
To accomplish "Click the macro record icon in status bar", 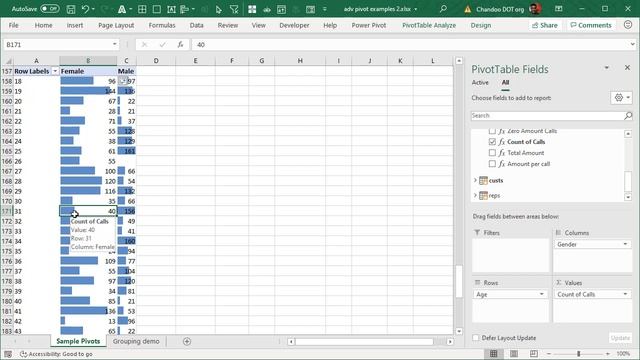I will 8,354.
